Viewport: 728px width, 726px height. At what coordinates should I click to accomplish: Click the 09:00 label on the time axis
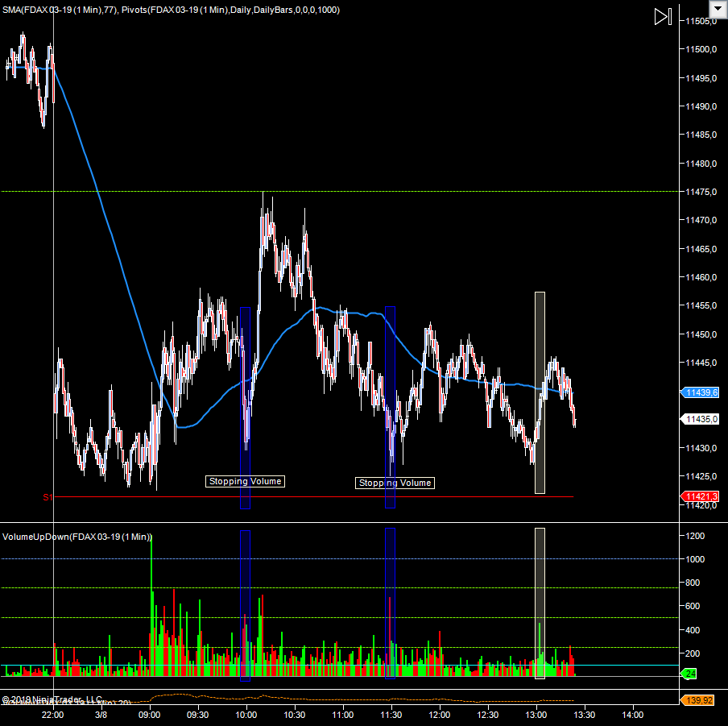pos(150,714)
